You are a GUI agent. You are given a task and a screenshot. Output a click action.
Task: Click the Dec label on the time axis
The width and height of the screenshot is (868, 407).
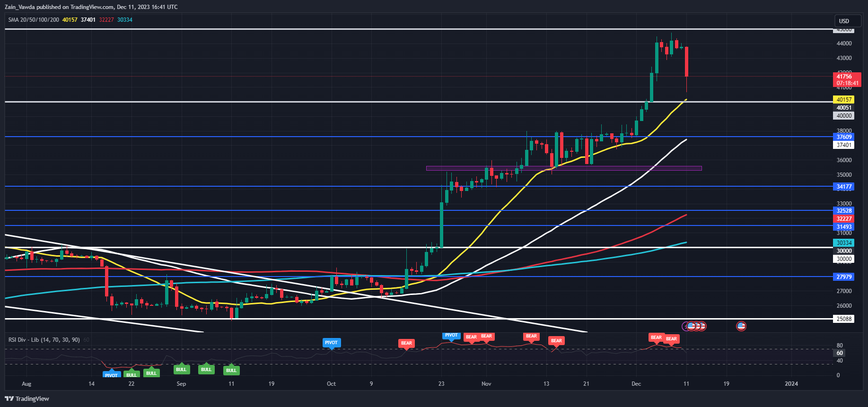(636, 384)
